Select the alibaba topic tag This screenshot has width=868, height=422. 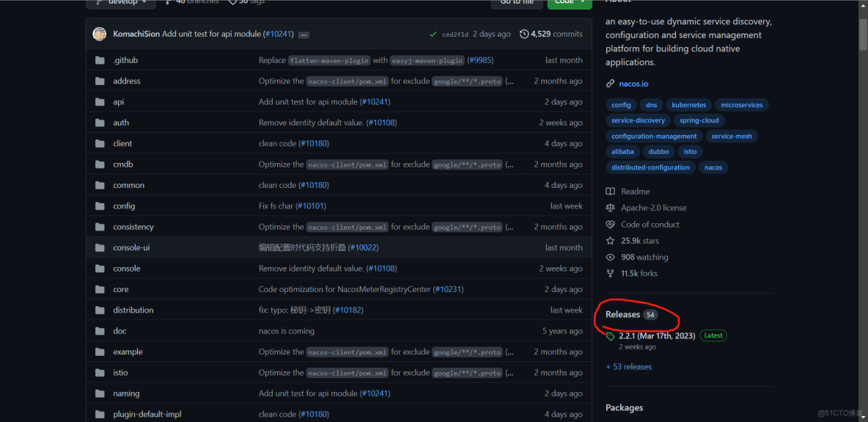622,151
